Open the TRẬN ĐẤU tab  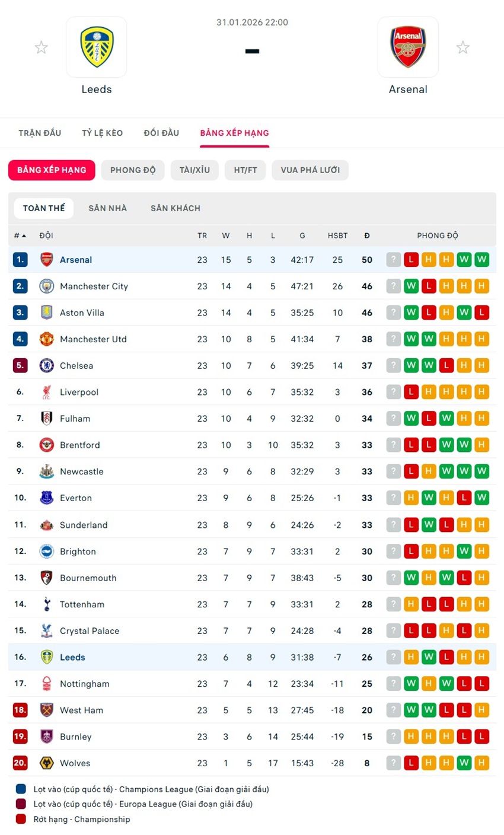tap(40, 133)
